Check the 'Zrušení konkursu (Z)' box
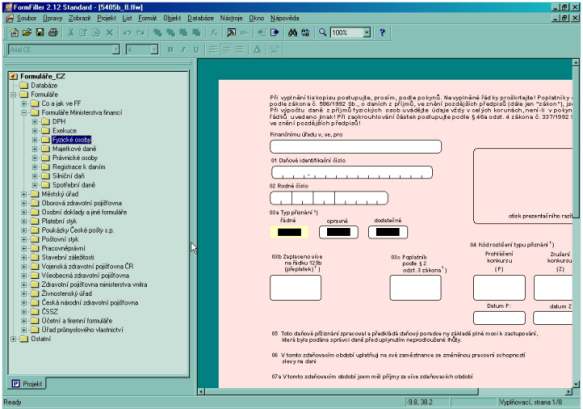Image resolution: width=583 pixels, height=409 pixels. click(x=553, y=288)
